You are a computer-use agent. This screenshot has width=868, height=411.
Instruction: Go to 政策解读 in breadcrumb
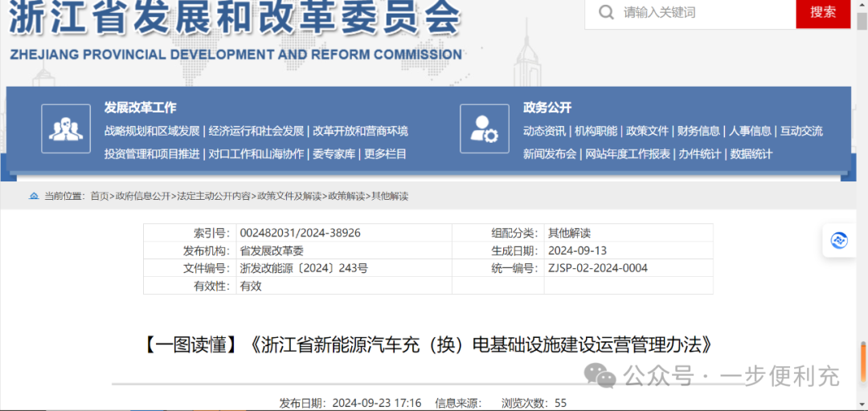click(x=346, y=196)
